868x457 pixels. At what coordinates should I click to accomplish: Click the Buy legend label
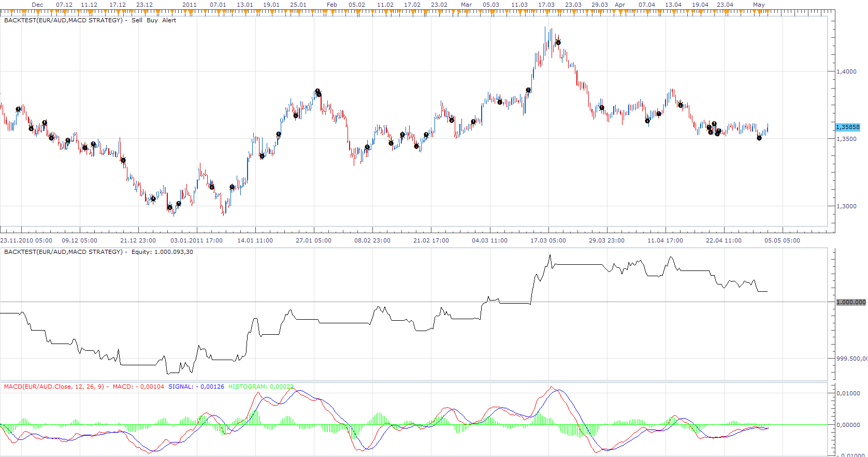click(152, 20)
